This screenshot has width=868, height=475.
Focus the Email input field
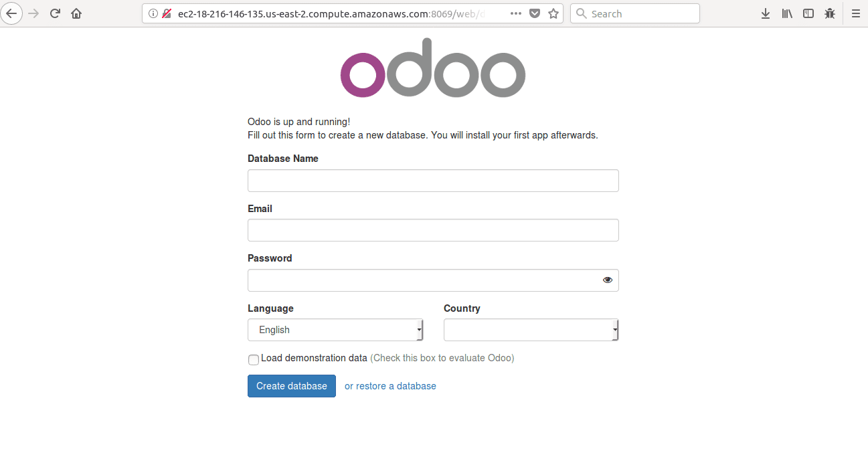point(433,230)
